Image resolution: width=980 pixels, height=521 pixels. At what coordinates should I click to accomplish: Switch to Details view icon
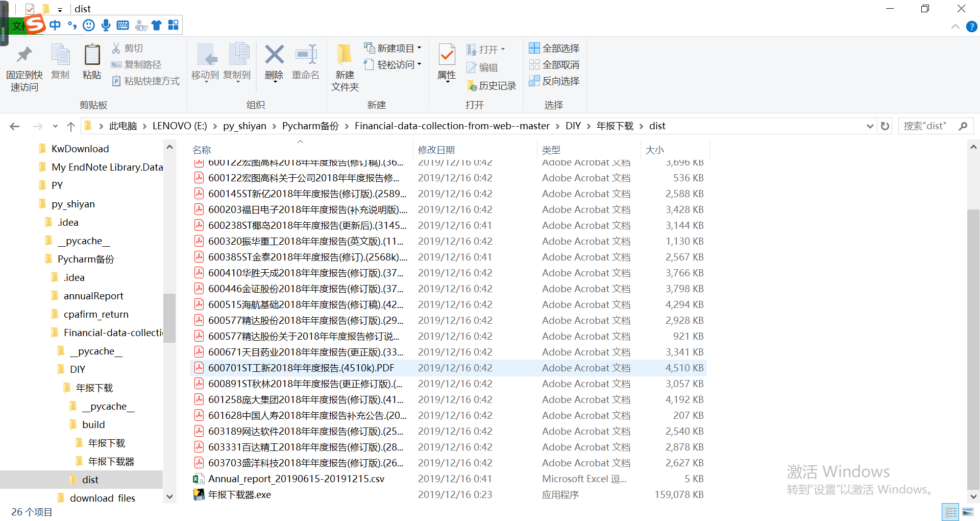point(951,512)
